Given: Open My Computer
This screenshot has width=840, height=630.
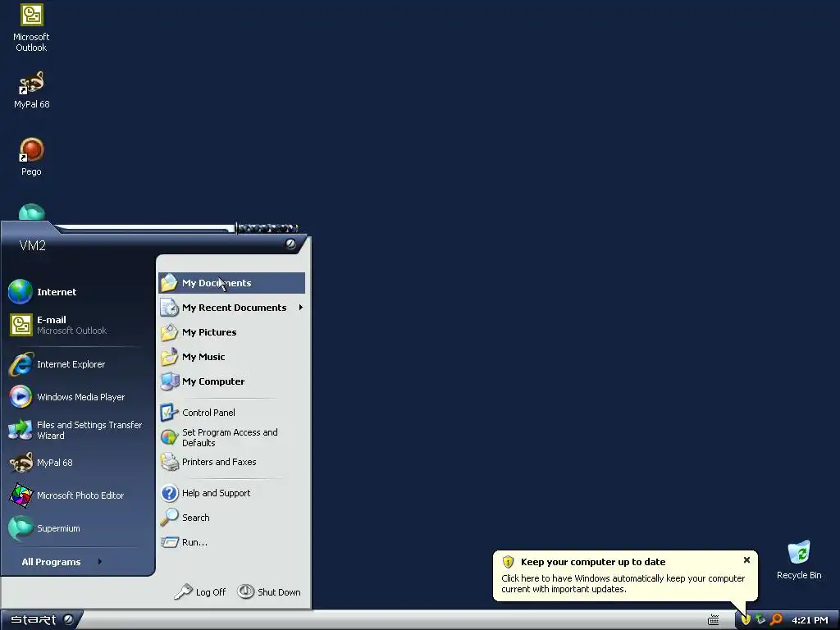Looking at the screenshot, I should [x=231, y=381].
